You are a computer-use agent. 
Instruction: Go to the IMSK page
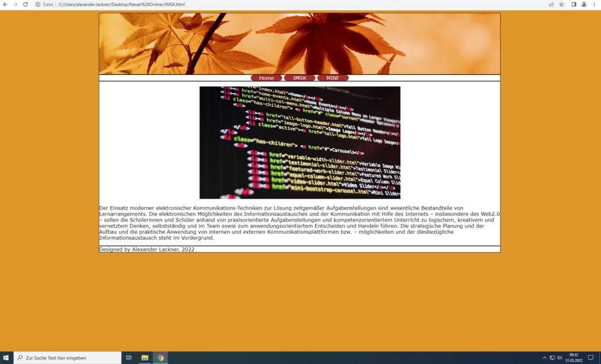[x=299, y=78]
